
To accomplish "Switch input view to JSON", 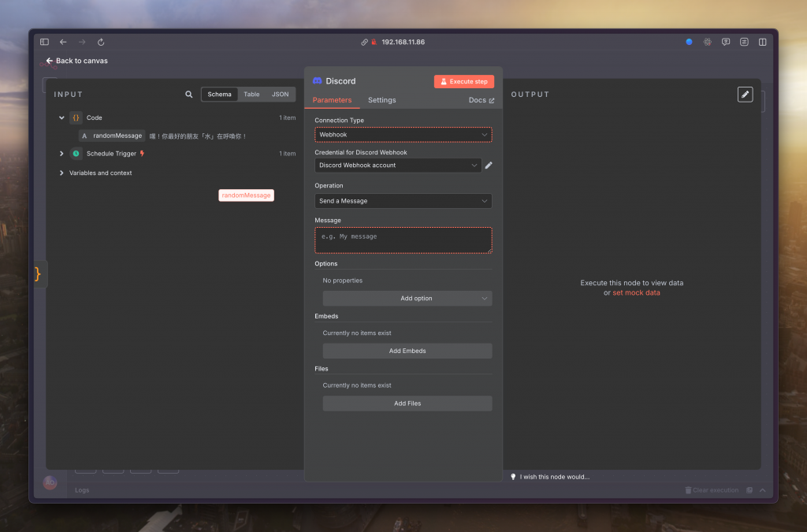I will [x=280, y=94].
